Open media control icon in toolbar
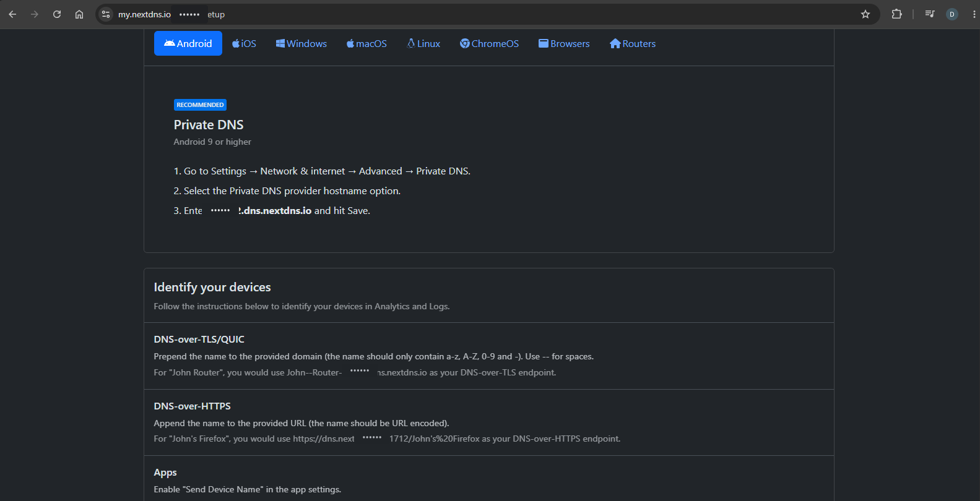This screenshot has height=501, width=980. (930, 14)
